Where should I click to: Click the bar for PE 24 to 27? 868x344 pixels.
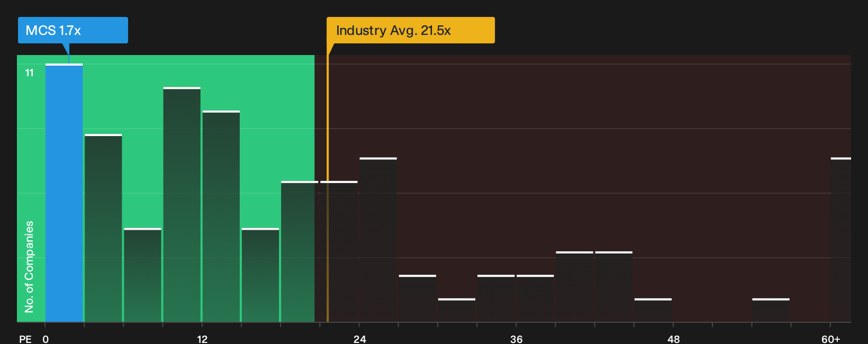click(378, 240)
